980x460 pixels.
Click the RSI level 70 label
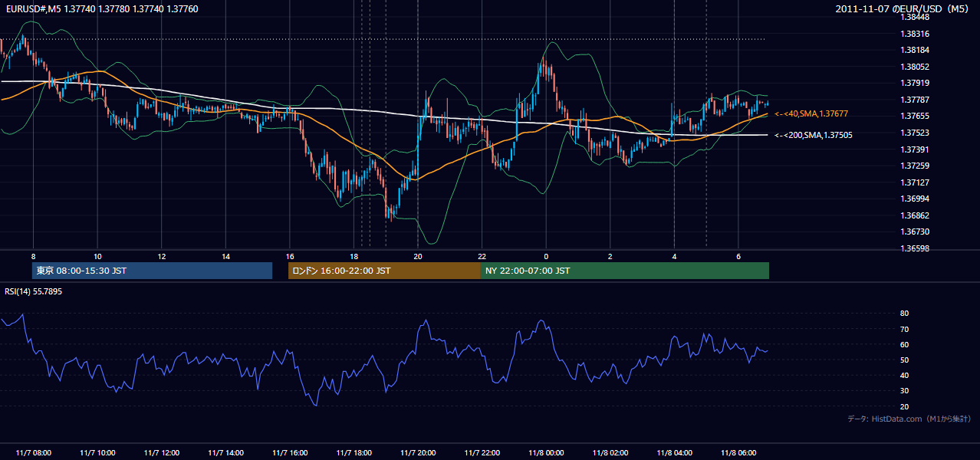904,329
